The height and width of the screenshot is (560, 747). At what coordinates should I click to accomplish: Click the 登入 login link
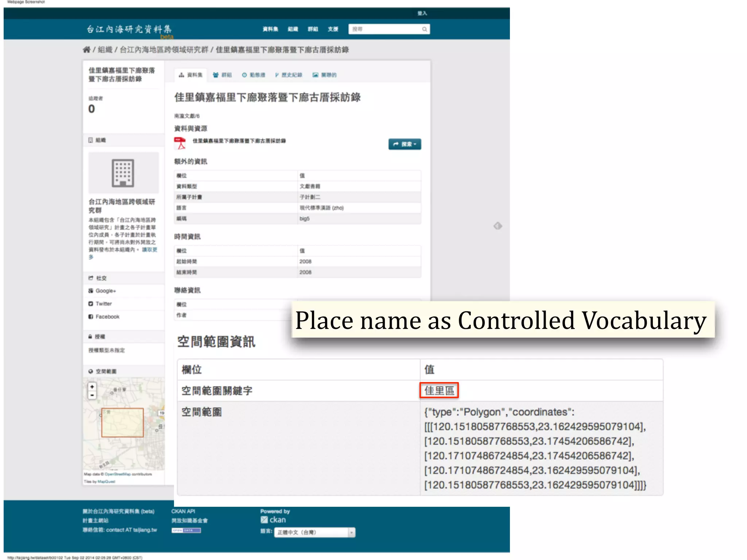pyautogui.click(x=422, y=13)
